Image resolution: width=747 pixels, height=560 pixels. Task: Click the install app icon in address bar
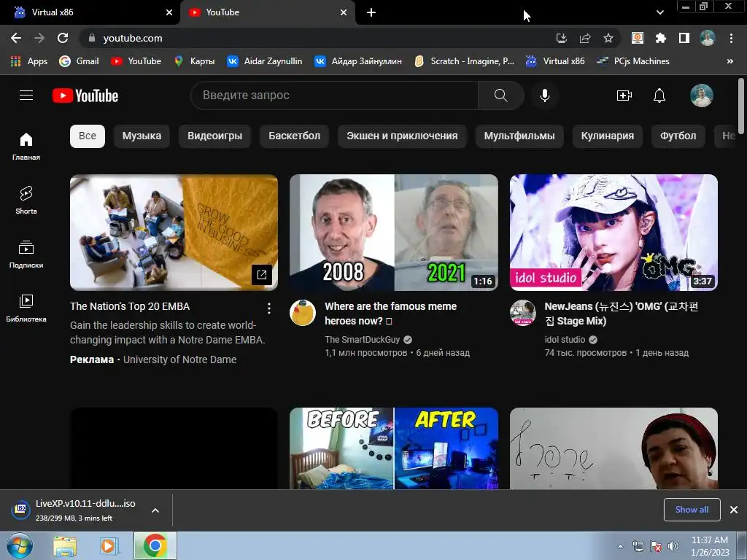[562, 38]
